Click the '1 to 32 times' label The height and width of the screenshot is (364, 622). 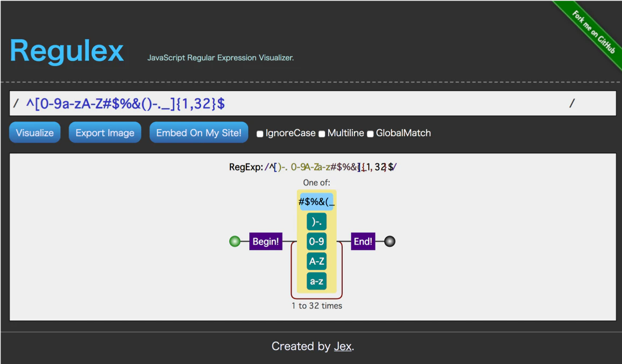(316, 306)
